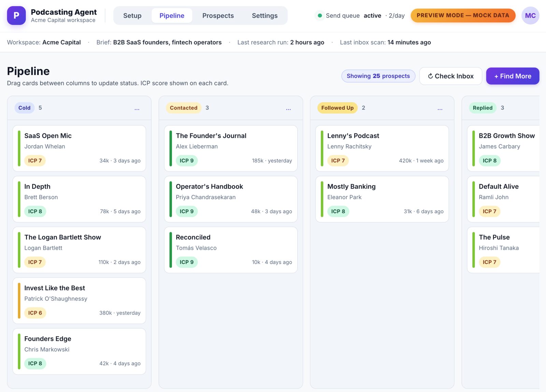The image size is (546, 392).
Task: Open The Founder's Journal card
Action: point(231,148)
